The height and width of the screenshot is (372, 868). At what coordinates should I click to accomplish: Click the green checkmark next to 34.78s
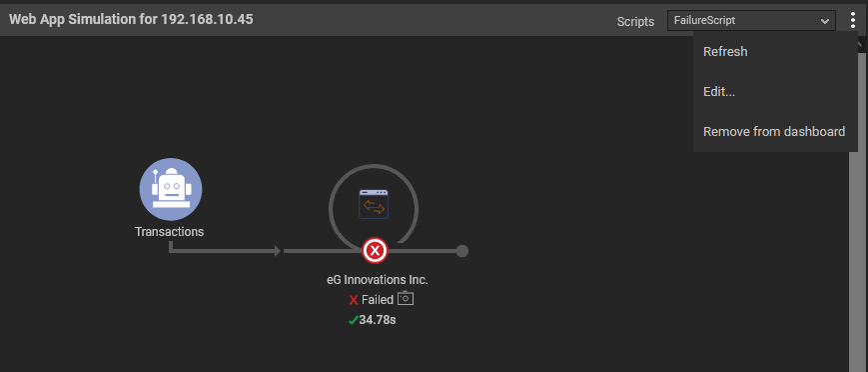(353, 320)
